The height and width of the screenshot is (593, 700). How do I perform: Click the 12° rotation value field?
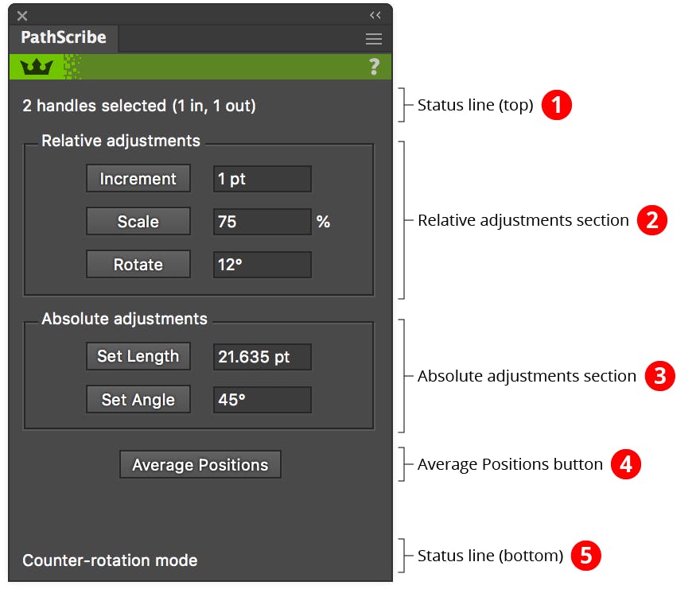click(261, 264)
